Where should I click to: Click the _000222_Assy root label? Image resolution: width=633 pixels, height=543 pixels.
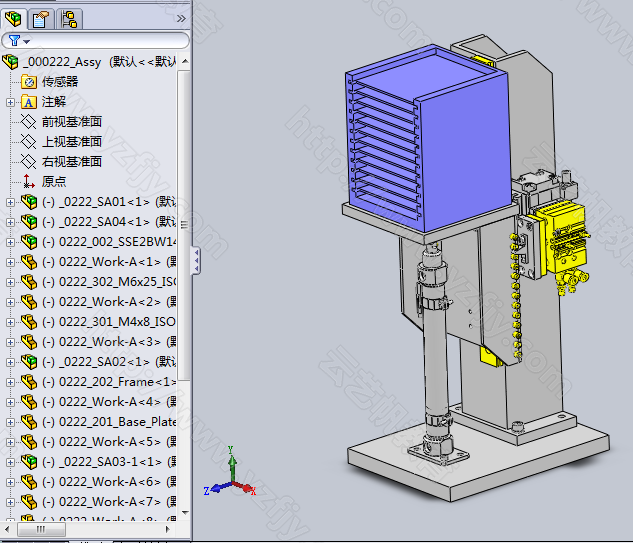point(62,62)
